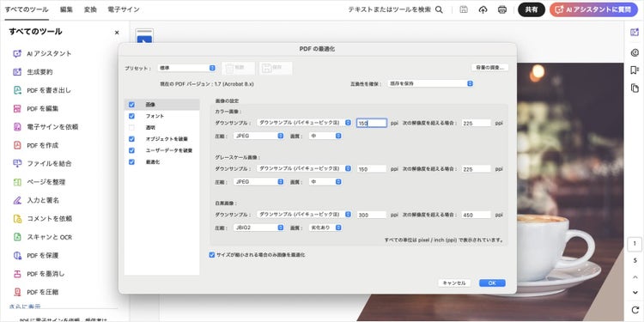Click the page number box showing 1
Screen dimensions: 644x322
point(635,244)
